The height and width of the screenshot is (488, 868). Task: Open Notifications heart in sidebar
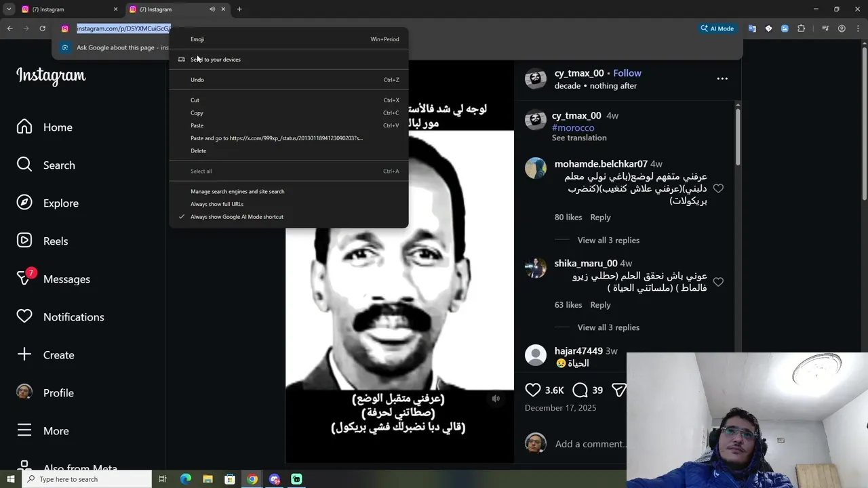coord(60,317)
